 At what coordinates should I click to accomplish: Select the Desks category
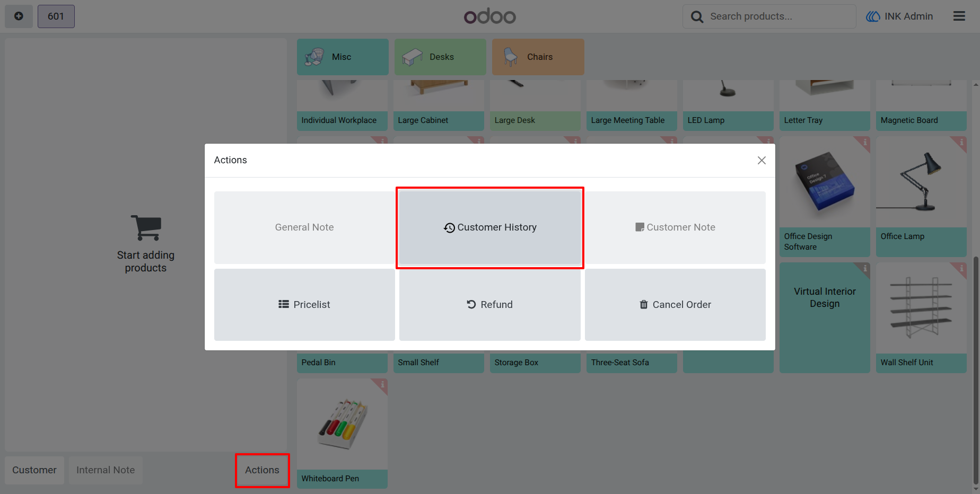440,57
